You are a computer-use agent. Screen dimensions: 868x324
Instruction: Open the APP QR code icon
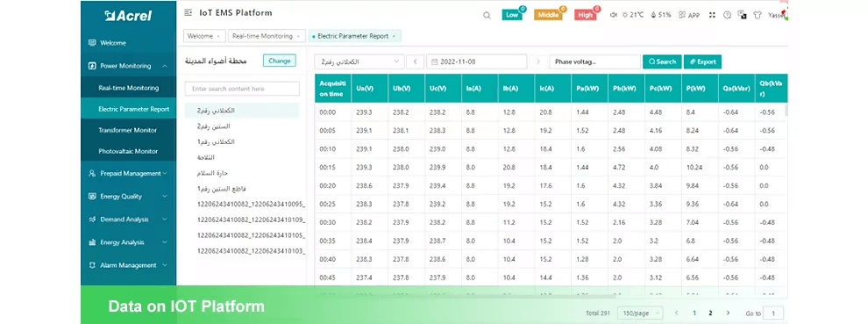point(682,15)
